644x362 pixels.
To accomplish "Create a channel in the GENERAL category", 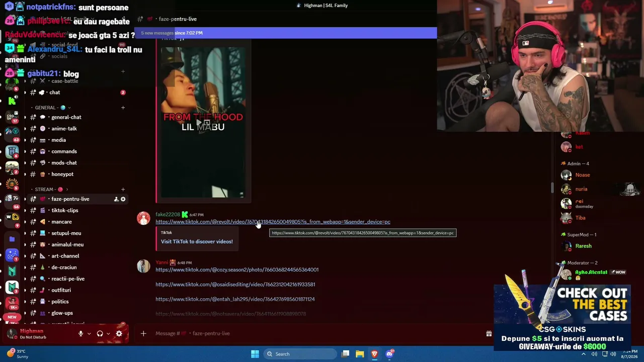I will (123, 108).
